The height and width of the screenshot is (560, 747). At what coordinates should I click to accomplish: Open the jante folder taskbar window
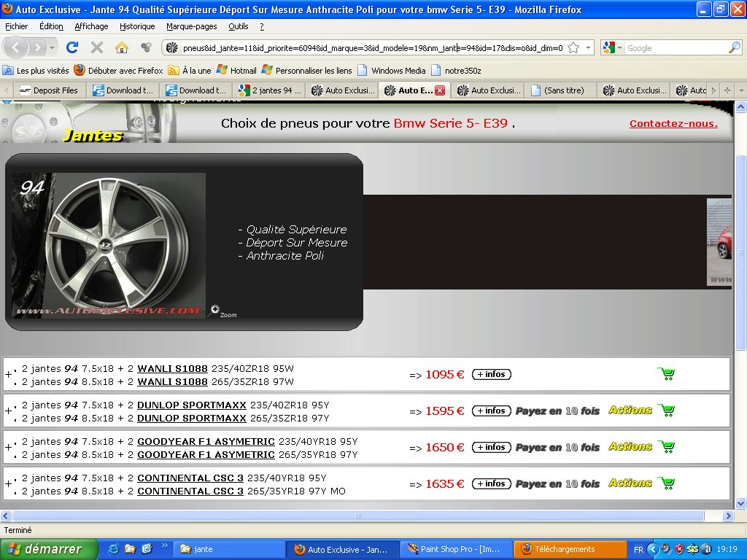coord(228,549)
